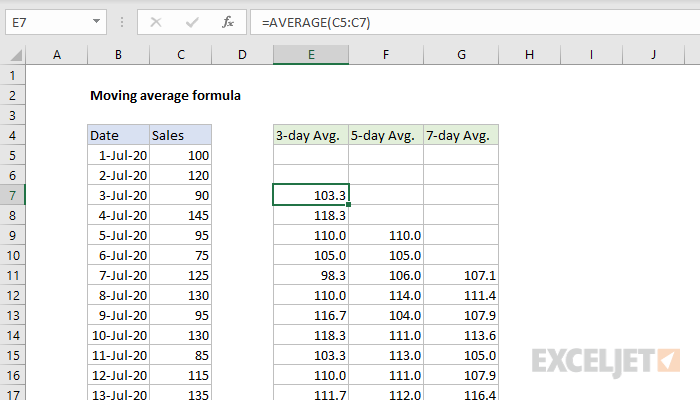The image size is (700, 400).
Task: Select the 7-Jul-20 date cell
Action: [x=118, y=275]
